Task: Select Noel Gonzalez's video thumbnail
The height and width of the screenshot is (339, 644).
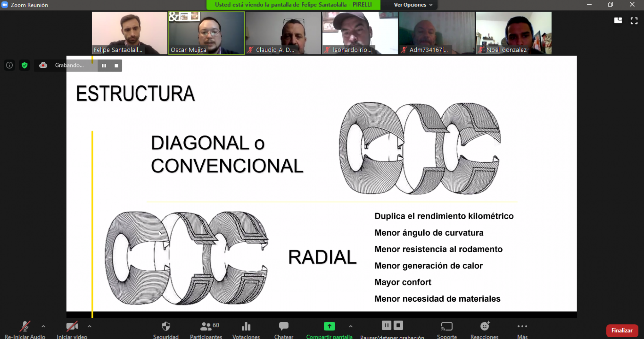Action: pos(514,33)
